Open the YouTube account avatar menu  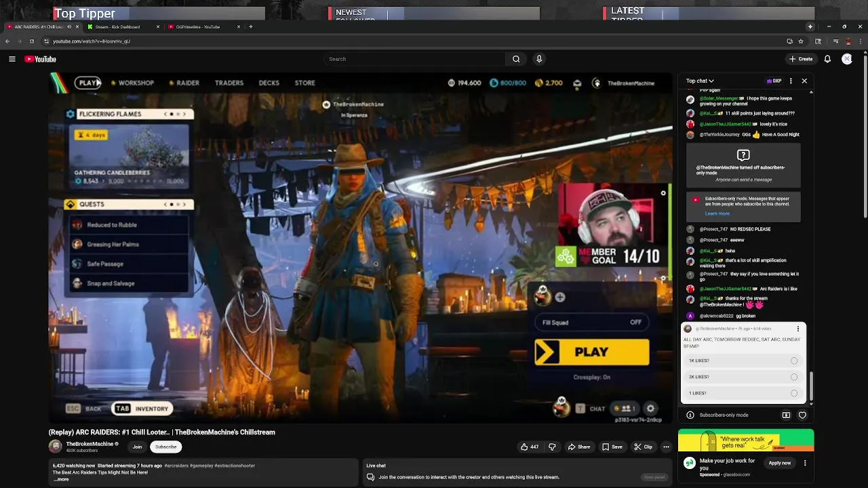tap(847, 59)
